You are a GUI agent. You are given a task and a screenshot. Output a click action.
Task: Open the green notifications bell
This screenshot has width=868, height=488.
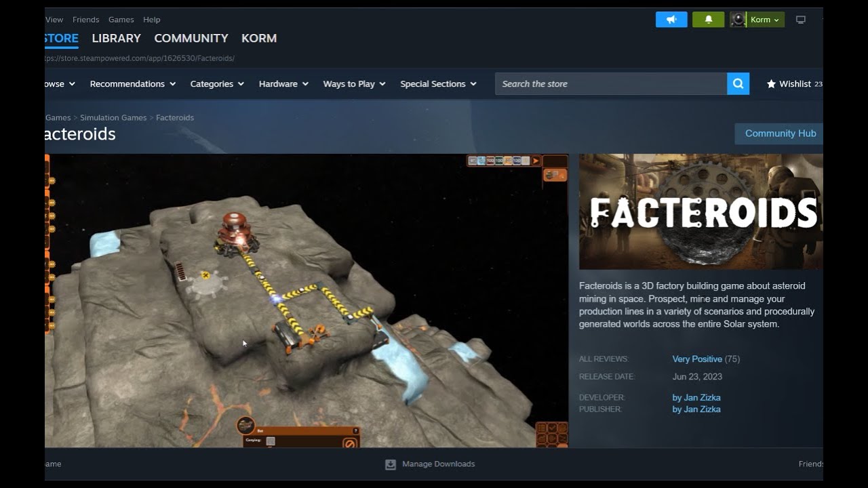coord(708,20)
